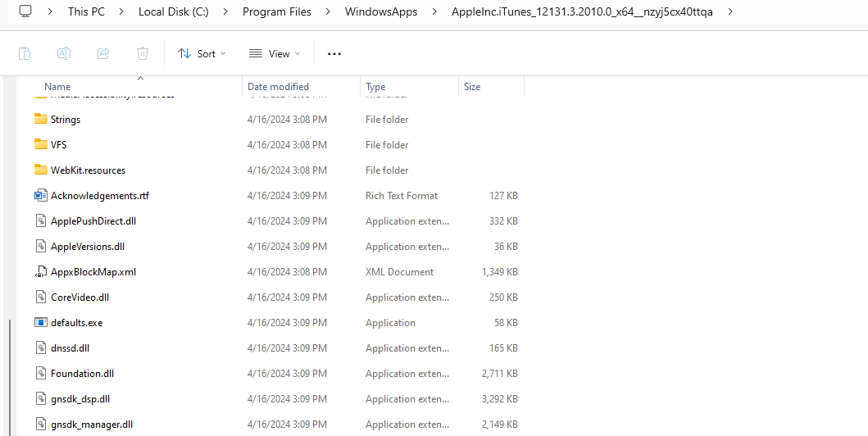Select the gnsdk_dsp.dll file name

click(x=80, y=399)
